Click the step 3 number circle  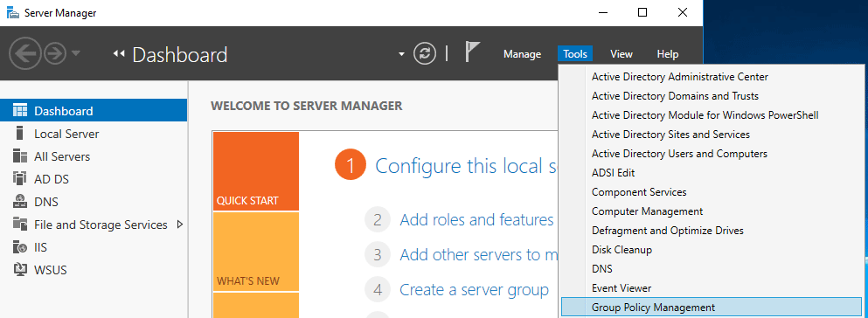(378, 255)
